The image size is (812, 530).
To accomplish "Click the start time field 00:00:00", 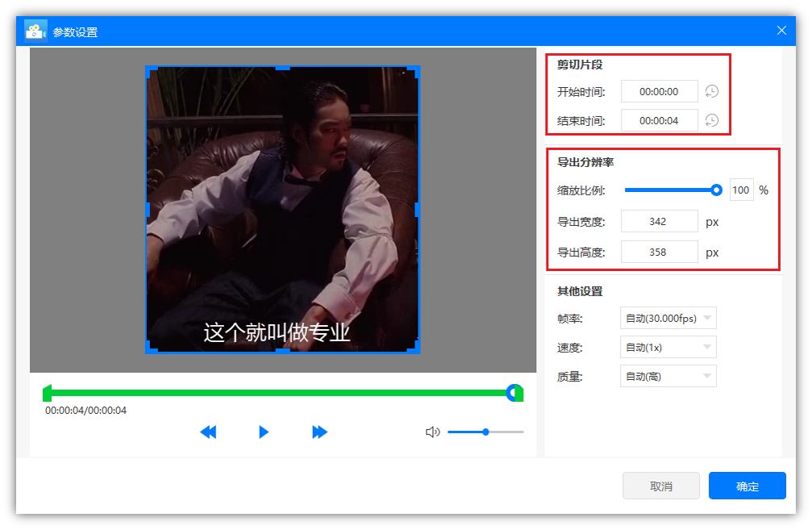I will point(660,92).
